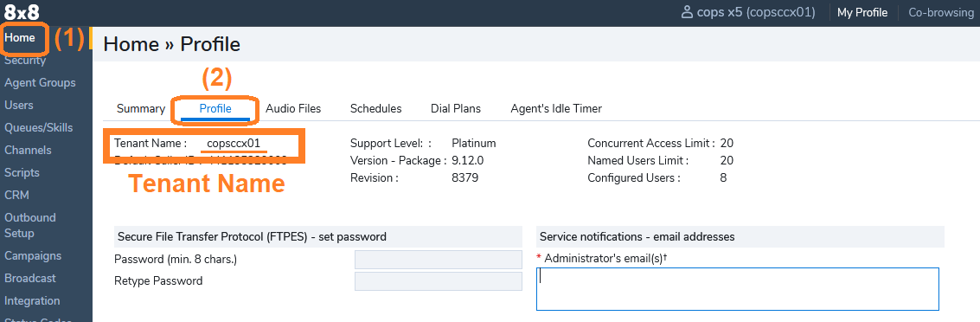Switch to the Audio Files tab
This screenshot has width=980, height=322.
(293, 109)
